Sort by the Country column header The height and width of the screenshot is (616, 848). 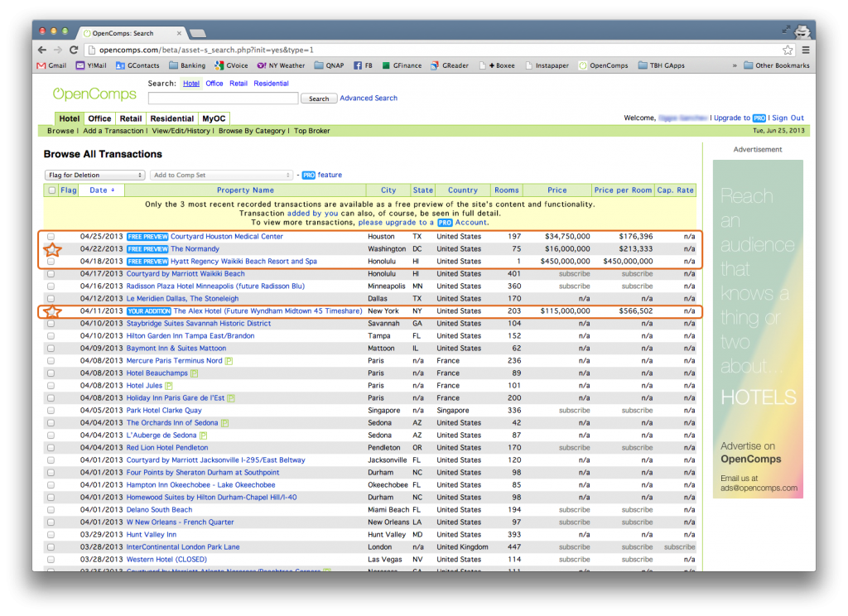462,190
